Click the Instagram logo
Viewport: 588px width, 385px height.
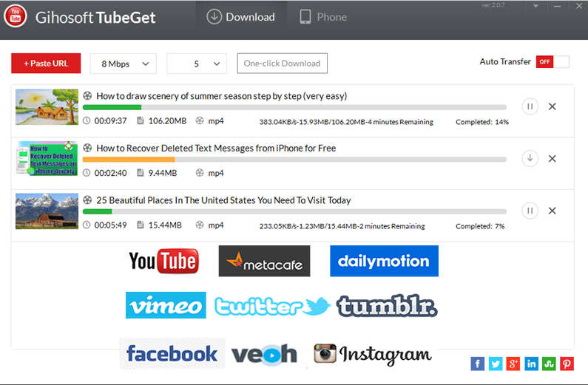tap(373, 354)
